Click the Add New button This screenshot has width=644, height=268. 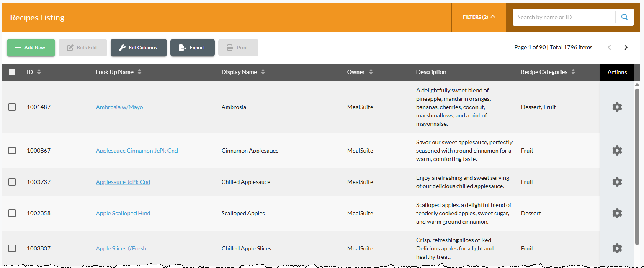point(31,47)
